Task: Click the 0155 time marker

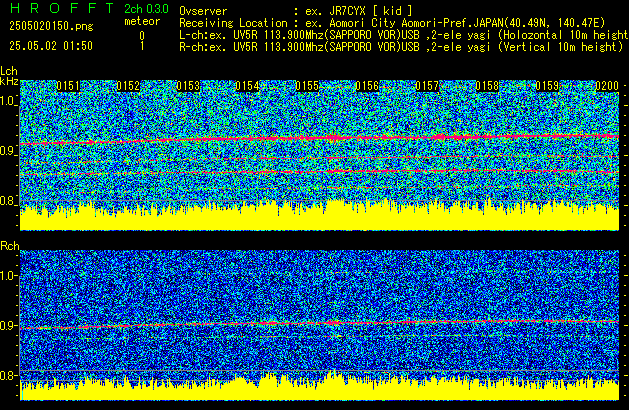Action: pyautogui.click(x=307, y=86)
